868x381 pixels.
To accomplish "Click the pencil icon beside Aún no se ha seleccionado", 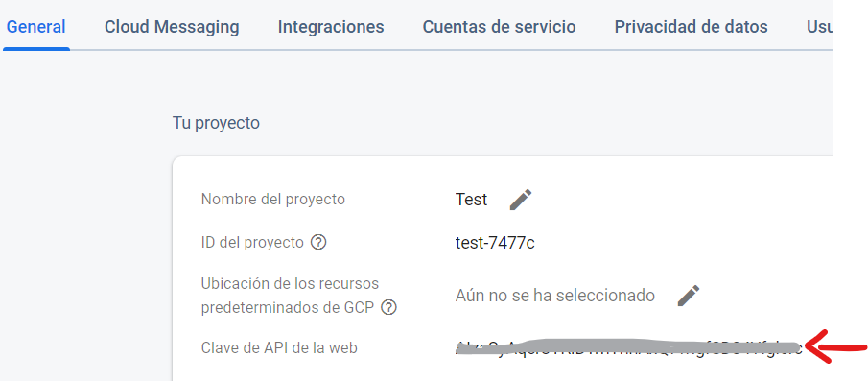I will click(689, 296).
